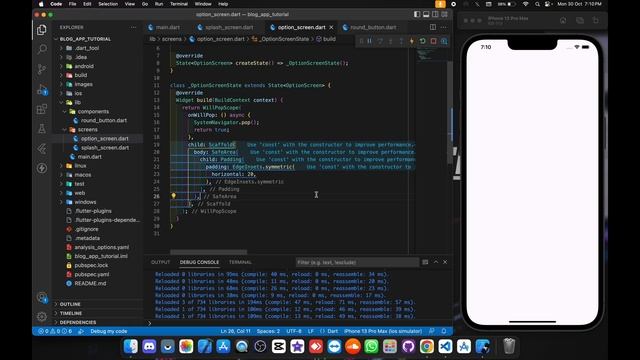Viewport: 640px width, 360px height.
Task: Stop debugging with the red square icon
Action: (433, 41)
